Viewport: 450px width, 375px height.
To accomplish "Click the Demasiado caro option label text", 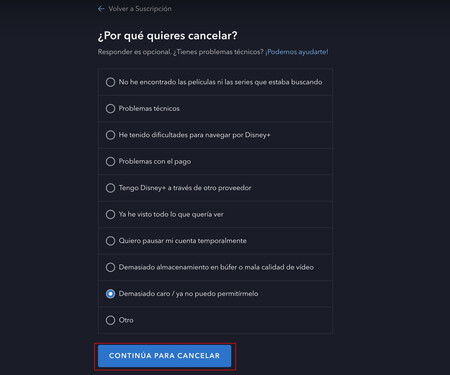I will 188,294.
